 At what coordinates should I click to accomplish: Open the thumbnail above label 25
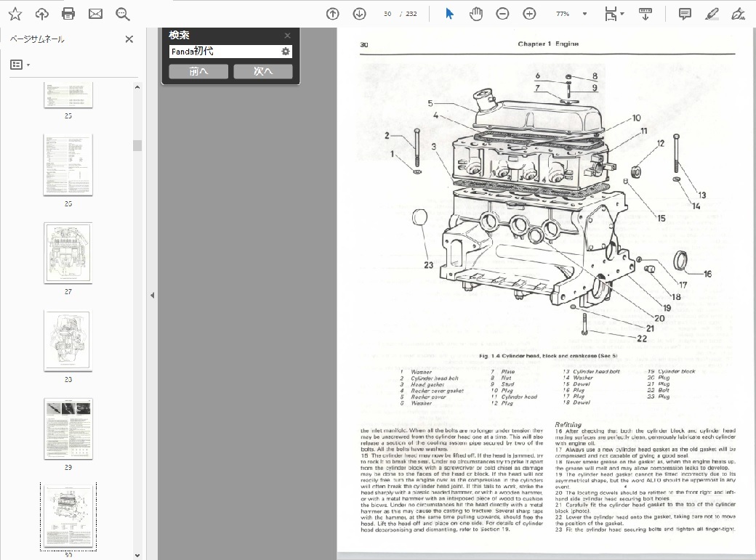(x=68, y=94)
